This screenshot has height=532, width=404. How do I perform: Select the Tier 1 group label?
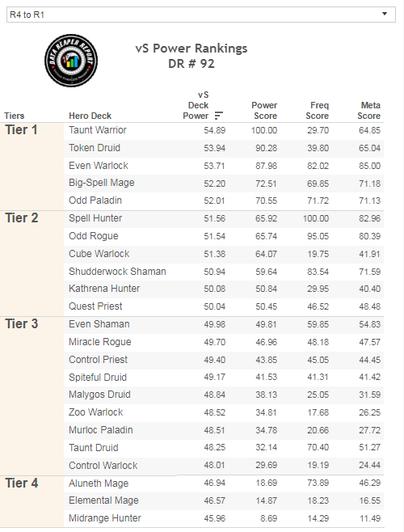pos(21,130)
